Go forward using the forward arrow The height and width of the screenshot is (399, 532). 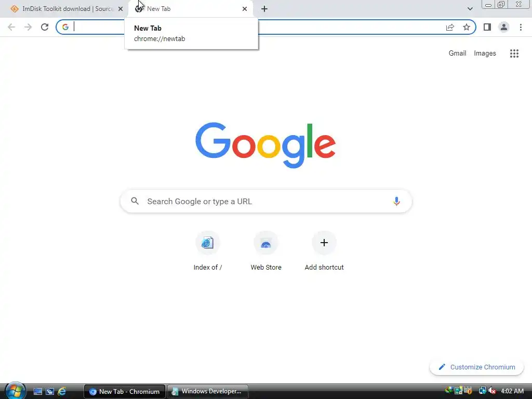[x=28, y=27]
